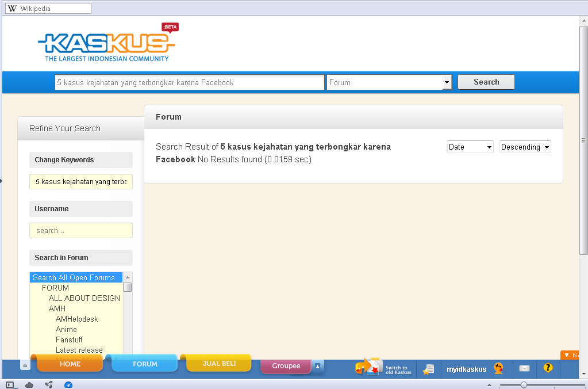Click the Kaskus logo
Image resolution: width=588 pixels, height=389 pixels.
[106, 43]
